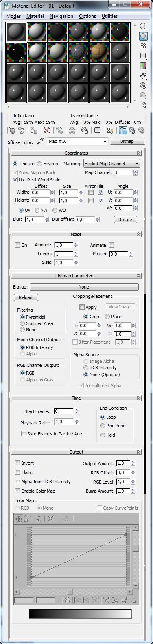Click the Sample Type sphere icon
153x644 pixels.
click(x=143, y=26)
